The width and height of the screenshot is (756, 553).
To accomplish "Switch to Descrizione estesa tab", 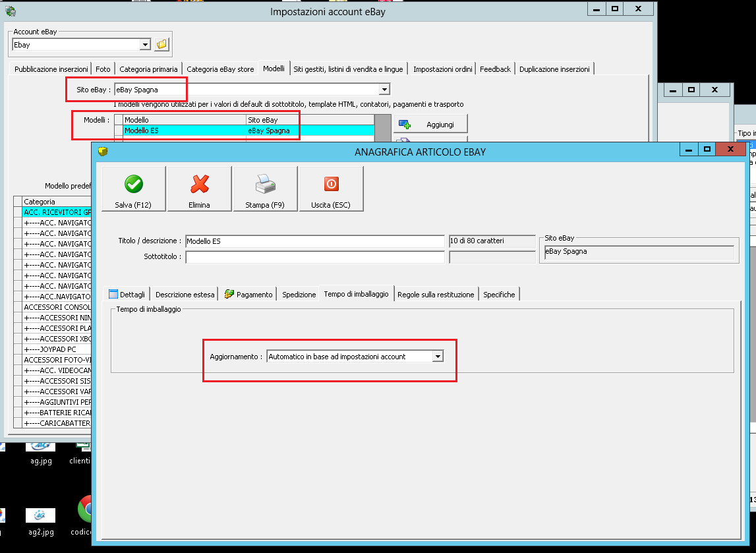I will [x=185, y=294].
